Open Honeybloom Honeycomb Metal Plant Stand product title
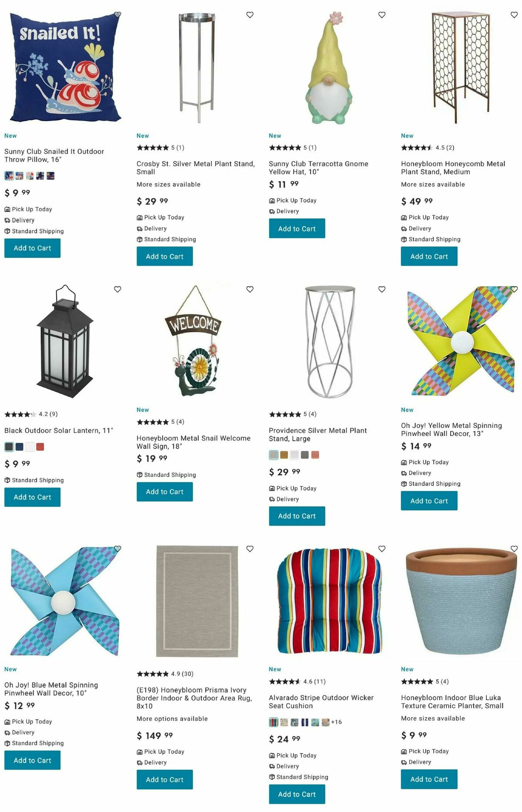This screenshot has width=522, height=812. 453,168
